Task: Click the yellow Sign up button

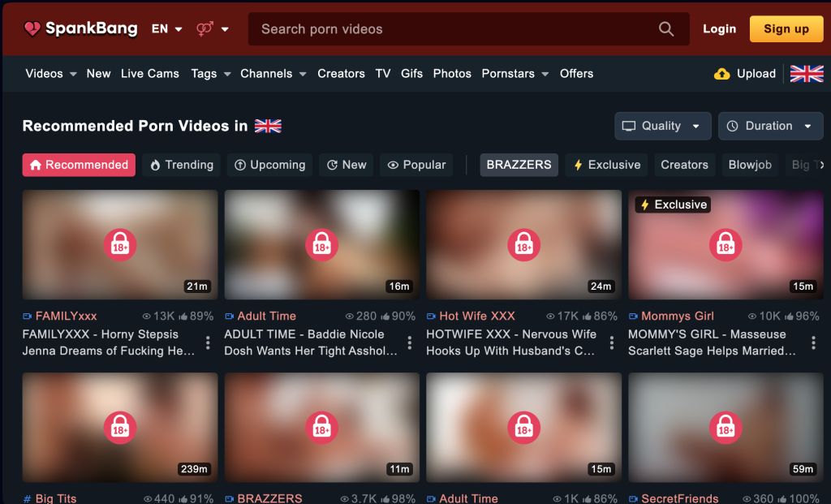Action: (x=786, y=29)
